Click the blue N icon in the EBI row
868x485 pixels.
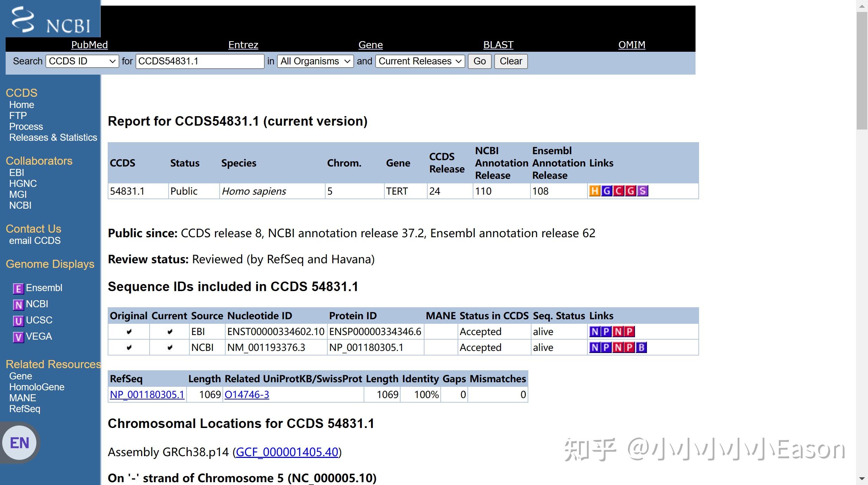[595, 332]
